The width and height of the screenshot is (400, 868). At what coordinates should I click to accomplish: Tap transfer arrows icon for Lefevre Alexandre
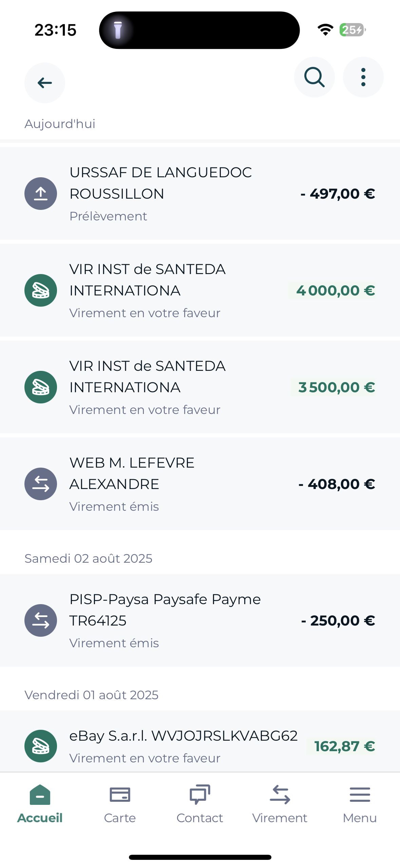pos(41,484)
